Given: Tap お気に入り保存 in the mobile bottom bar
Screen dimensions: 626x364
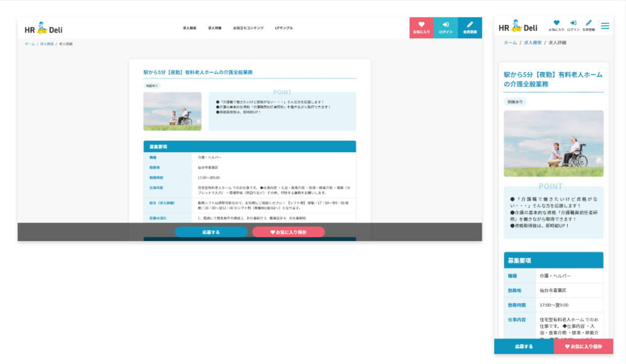Looking at the screenshot, I should pos(584,346).
